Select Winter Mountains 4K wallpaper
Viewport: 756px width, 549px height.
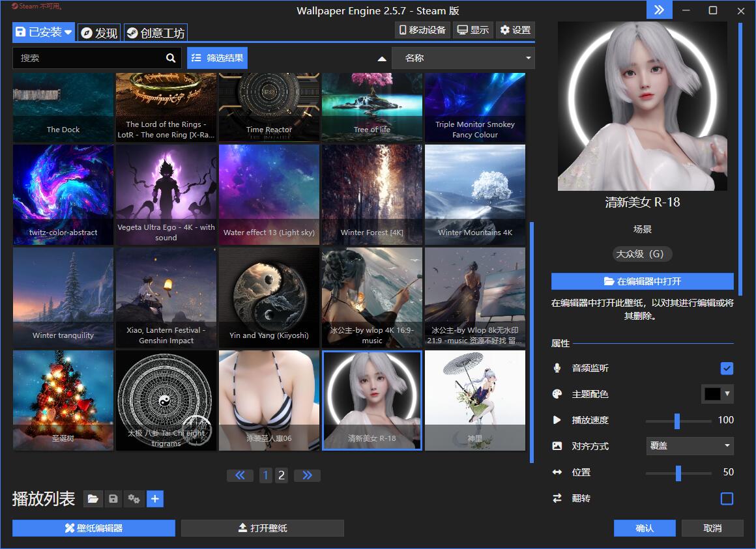[x=475, y=195]
